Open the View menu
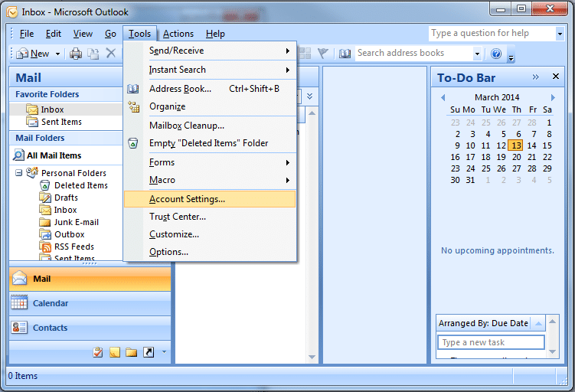This screenshot has width=575, height=392. coord(83,34)
